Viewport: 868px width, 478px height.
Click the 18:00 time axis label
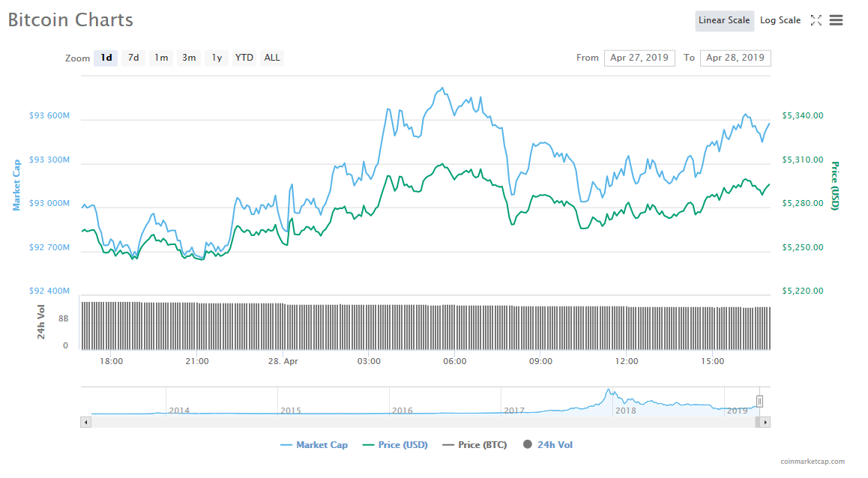(111, 361)
